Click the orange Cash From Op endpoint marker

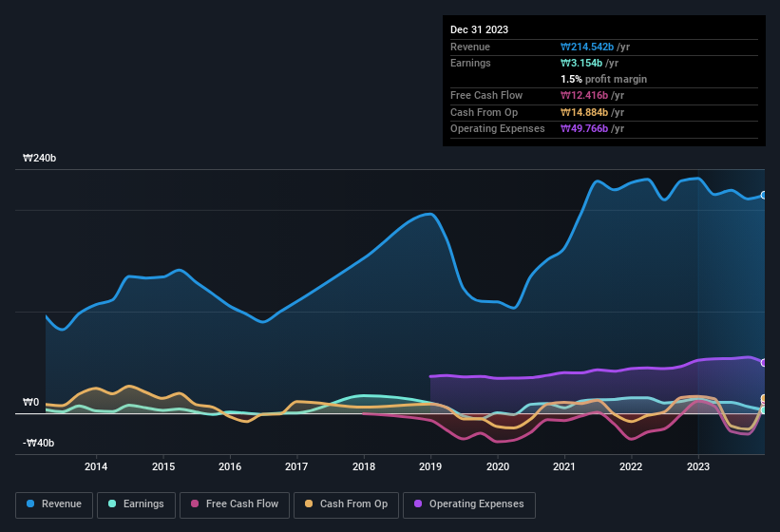click(763, 399)
